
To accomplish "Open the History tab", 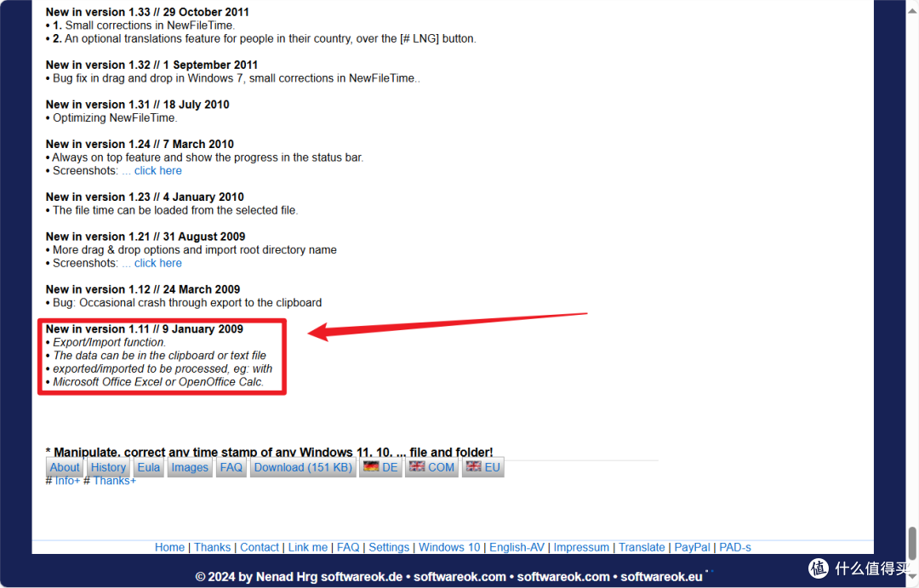I will 108,467.
